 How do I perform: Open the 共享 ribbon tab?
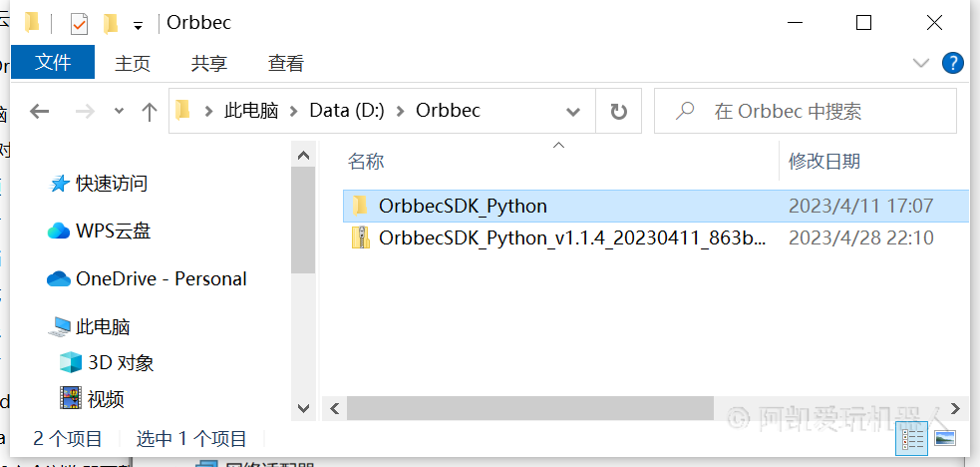click(208, 63)
